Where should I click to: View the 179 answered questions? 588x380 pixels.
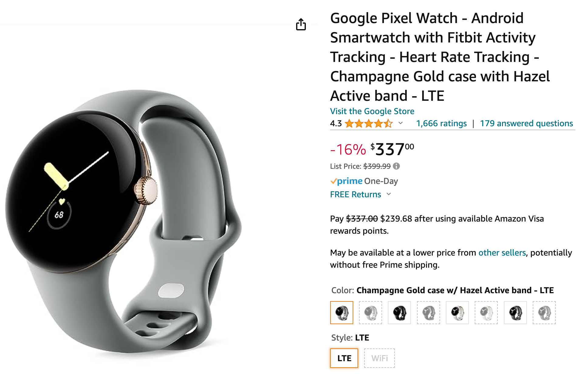pos(526,124)
